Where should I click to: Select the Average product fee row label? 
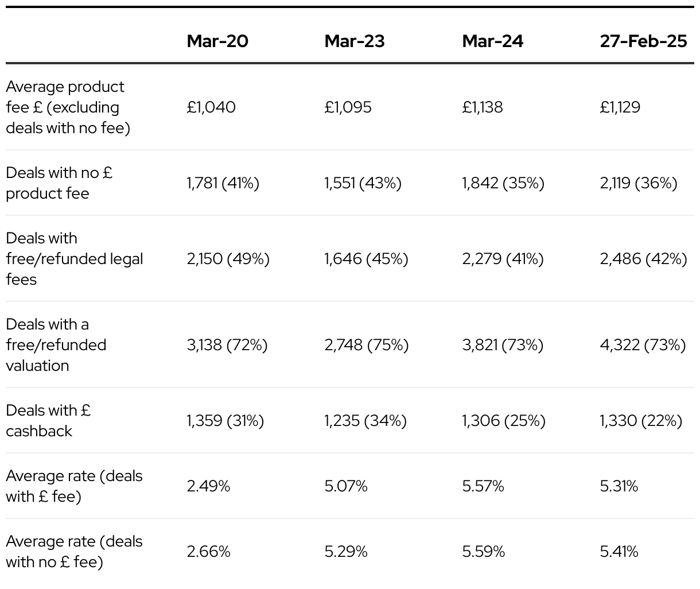tap(68, 107)
